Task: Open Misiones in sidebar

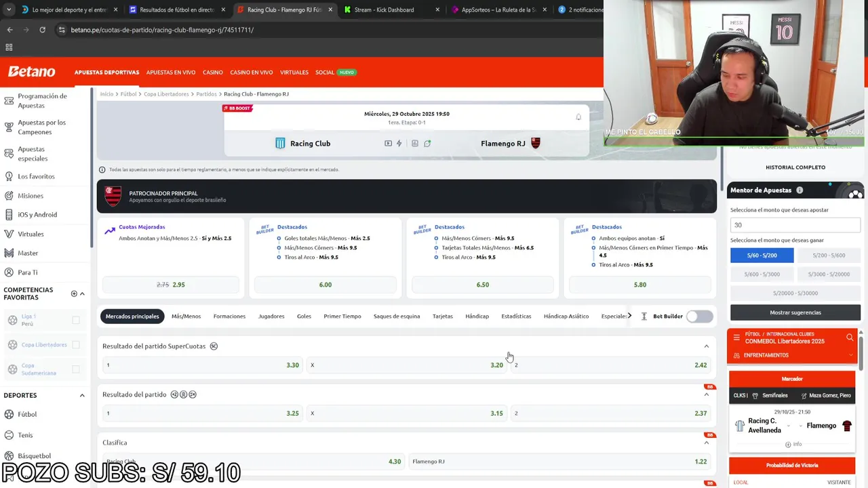Action: (x=30, y=196)
